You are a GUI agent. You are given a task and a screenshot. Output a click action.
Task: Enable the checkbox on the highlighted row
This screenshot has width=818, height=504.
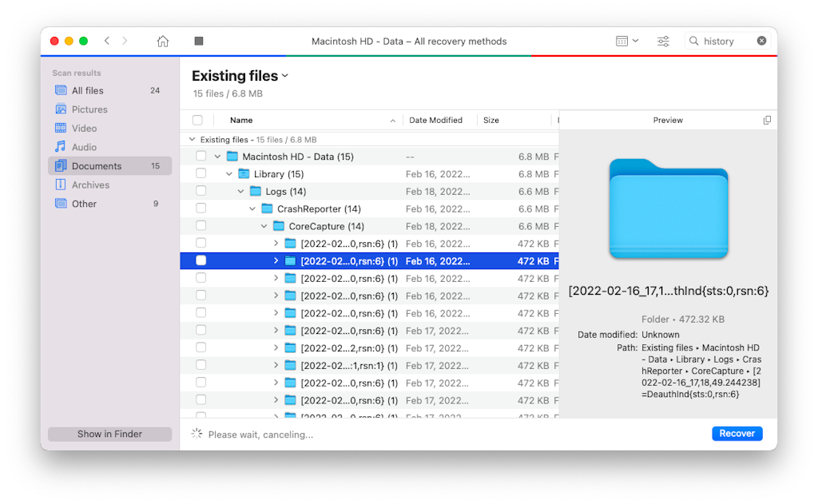201,260
